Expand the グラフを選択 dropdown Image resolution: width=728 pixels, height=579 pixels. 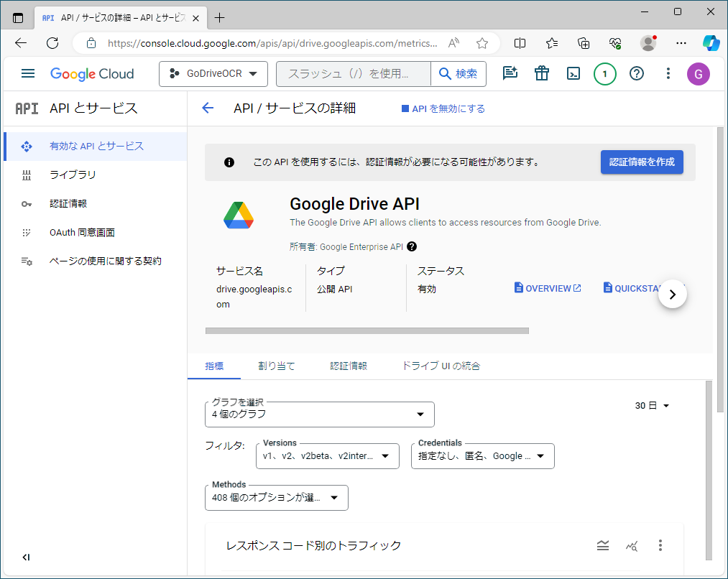tap(319, 414)
